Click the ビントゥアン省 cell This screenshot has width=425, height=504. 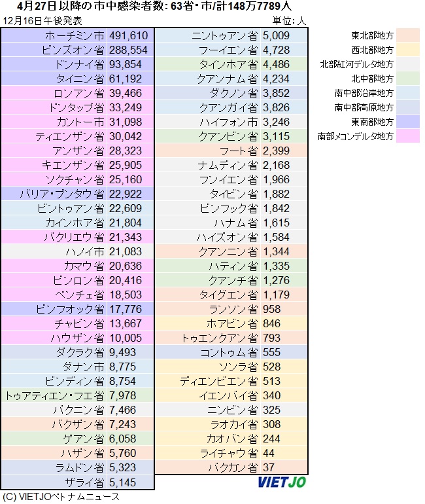(71, 209)
